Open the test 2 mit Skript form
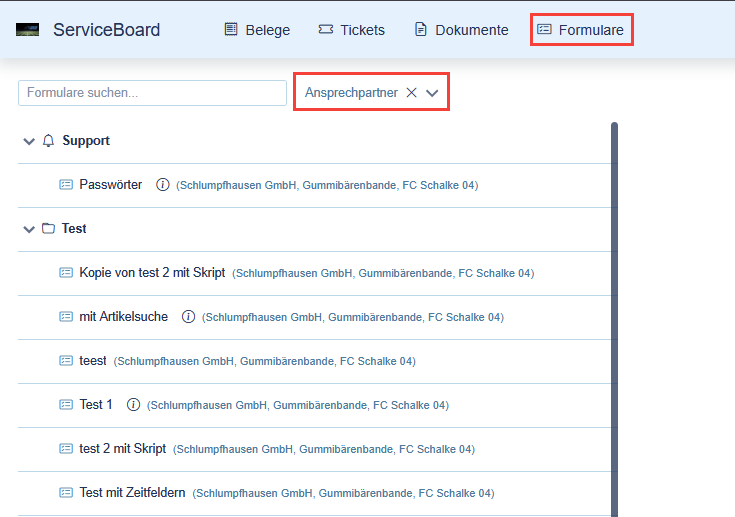The width and height of the screenshot is (735, 517). point(123,449)
